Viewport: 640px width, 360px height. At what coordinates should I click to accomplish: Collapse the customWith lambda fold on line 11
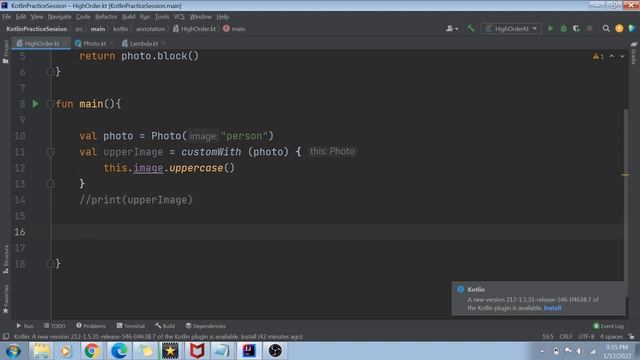click(51, 152)
